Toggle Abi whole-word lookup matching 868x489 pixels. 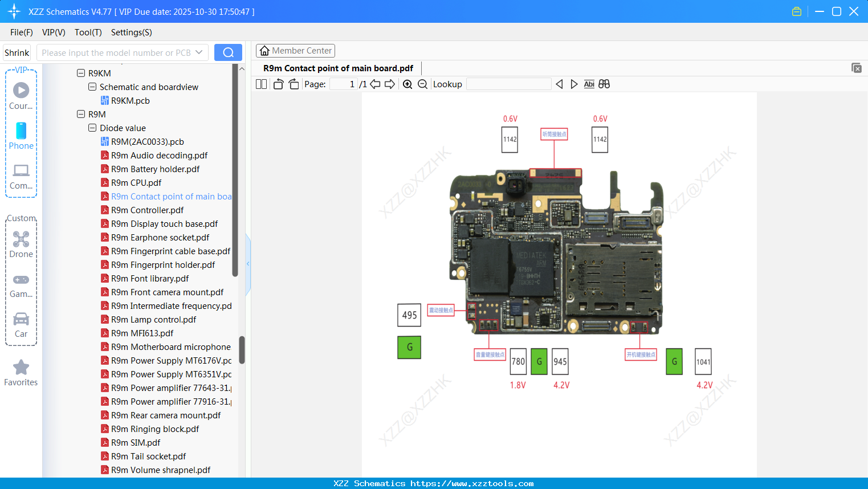589,84
